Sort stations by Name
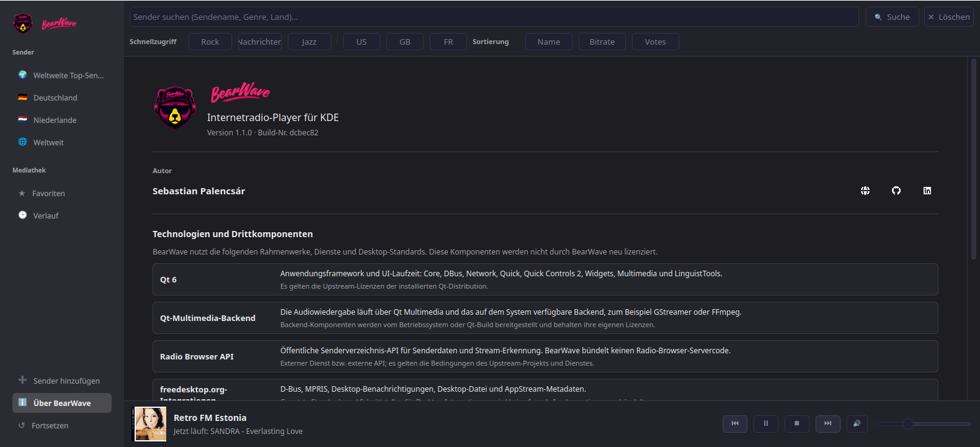Screen dimensions: 980x447 coord(549,42)
